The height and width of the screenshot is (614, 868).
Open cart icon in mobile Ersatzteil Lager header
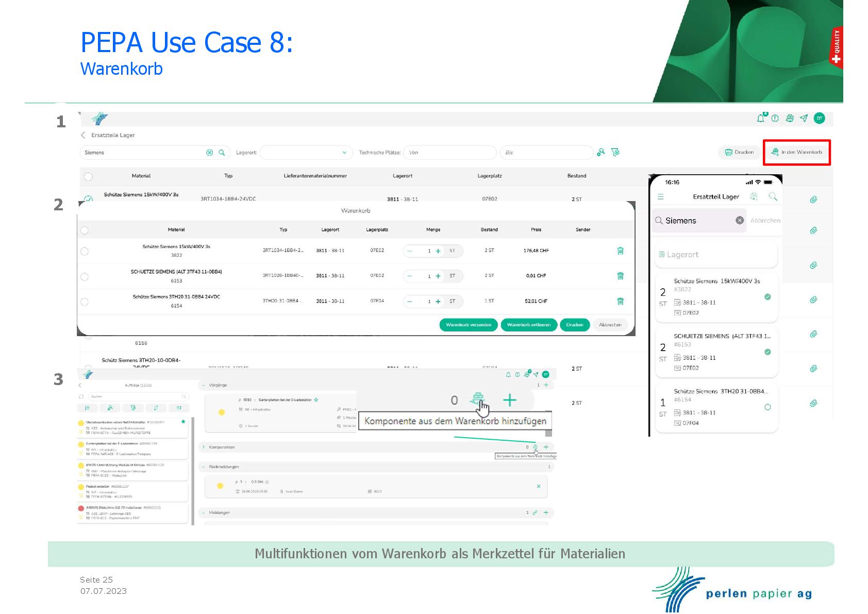tap(754, 196)
